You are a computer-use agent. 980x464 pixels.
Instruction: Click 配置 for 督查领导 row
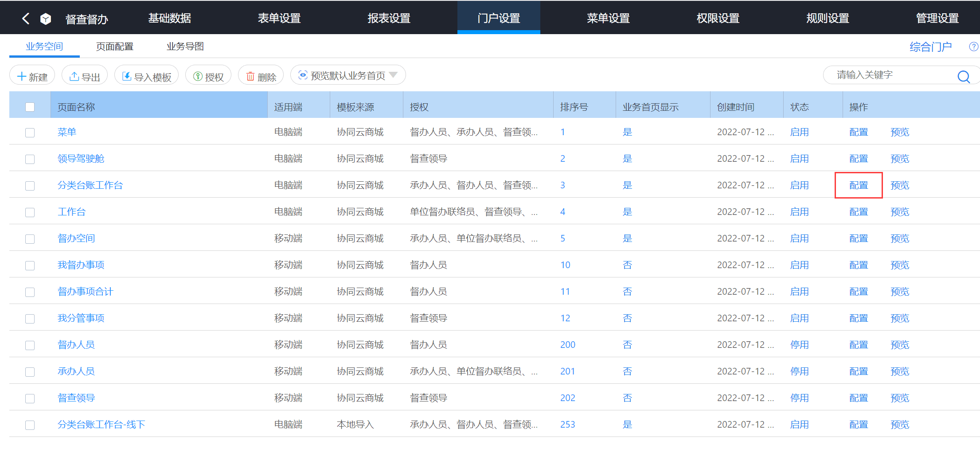[859, 398]
